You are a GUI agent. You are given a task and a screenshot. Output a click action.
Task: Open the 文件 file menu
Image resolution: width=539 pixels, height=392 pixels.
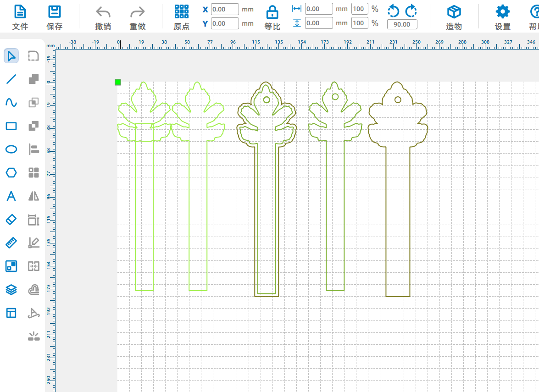point(20,17)
